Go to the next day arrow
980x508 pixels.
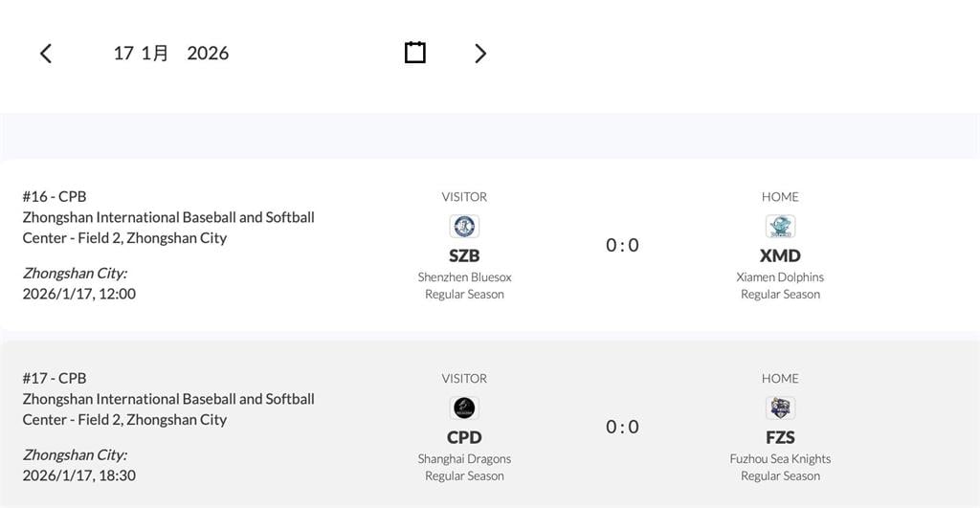[x=480, y=54]
